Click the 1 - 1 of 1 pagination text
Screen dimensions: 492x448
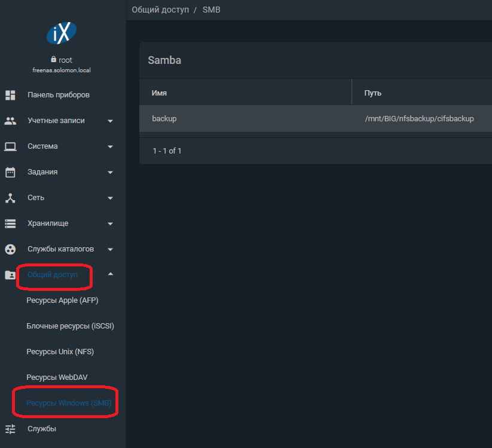pyautogui.click(x=167, y=151)
